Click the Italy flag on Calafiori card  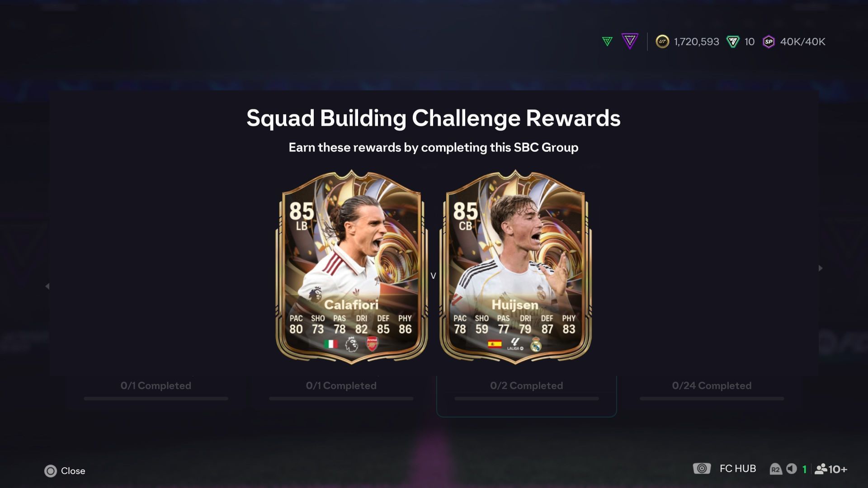(331, 344)
